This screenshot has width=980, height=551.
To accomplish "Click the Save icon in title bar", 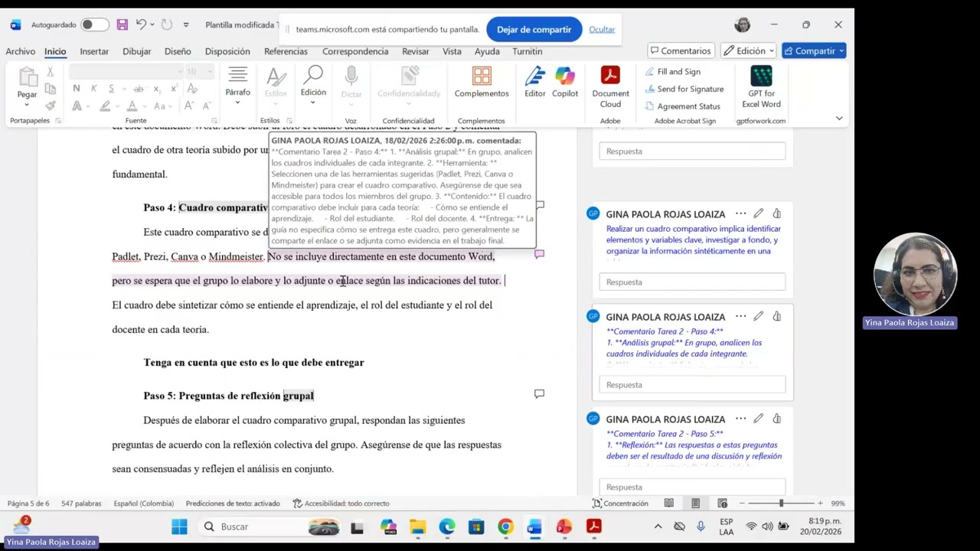I will point(122,24).
